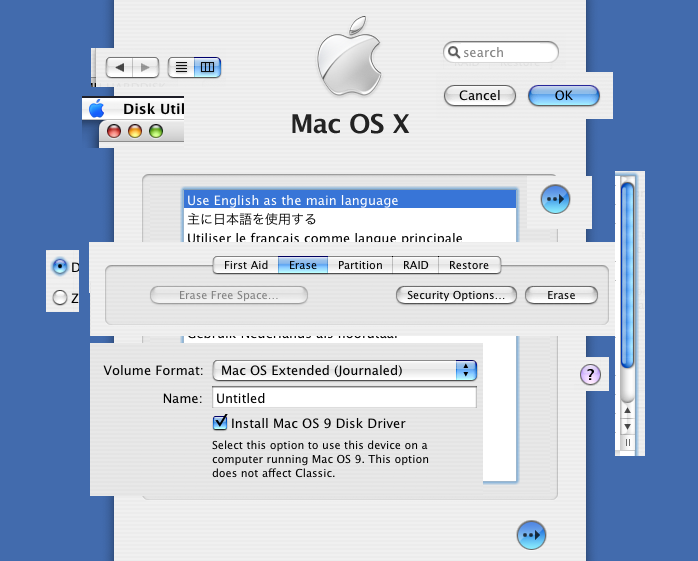The width and height of the screenshot is (698, 561).
Task: Click the bottom blue continue arrow button
Action: pos(531,535)
